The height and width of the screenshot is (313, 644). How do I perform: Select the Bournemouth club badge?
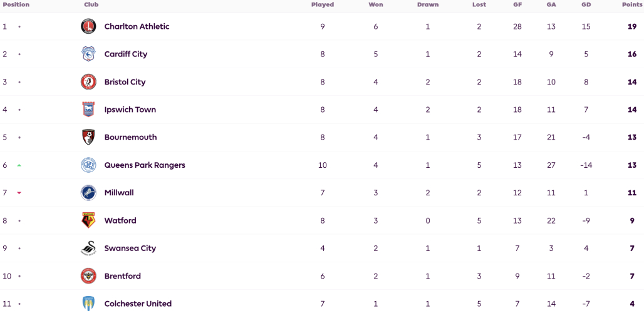tap(88, 138)
